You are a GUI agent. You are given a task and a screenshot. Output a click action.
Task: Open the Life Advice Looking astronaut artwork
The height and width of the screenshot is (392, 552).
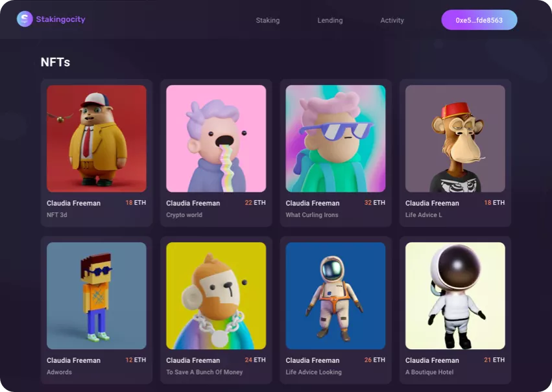335,295
